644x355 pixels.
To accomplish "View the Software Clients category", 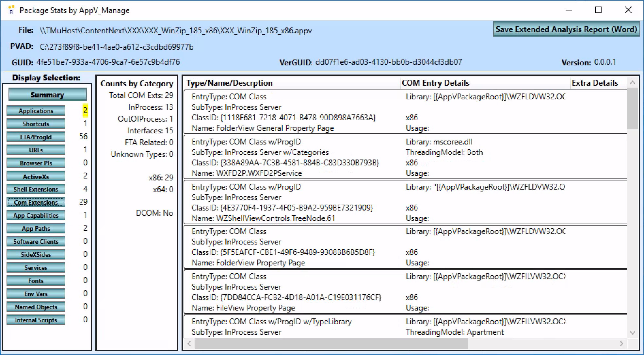I will click(x=36, y=242).
